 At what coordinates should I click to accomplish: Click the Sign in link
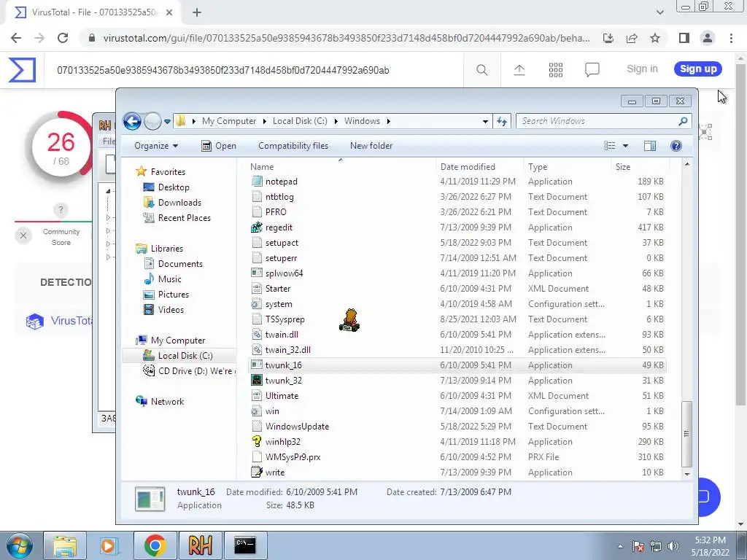coord(642,69)
